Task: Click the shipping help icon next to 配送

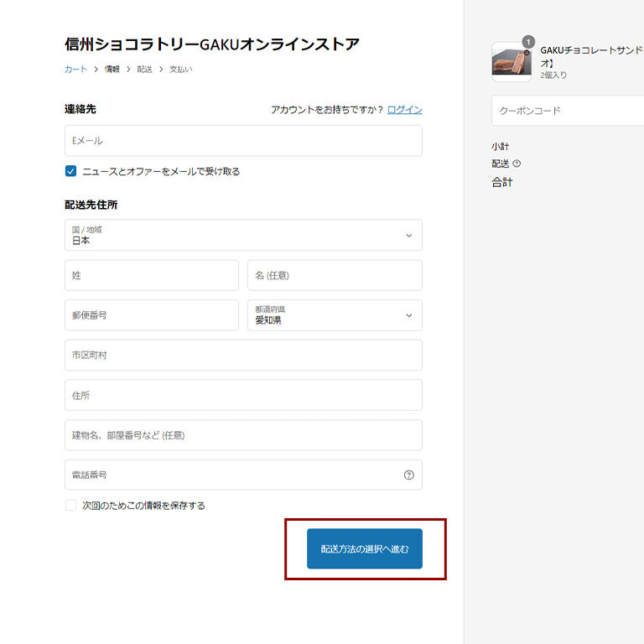Action: coord(517,164)
